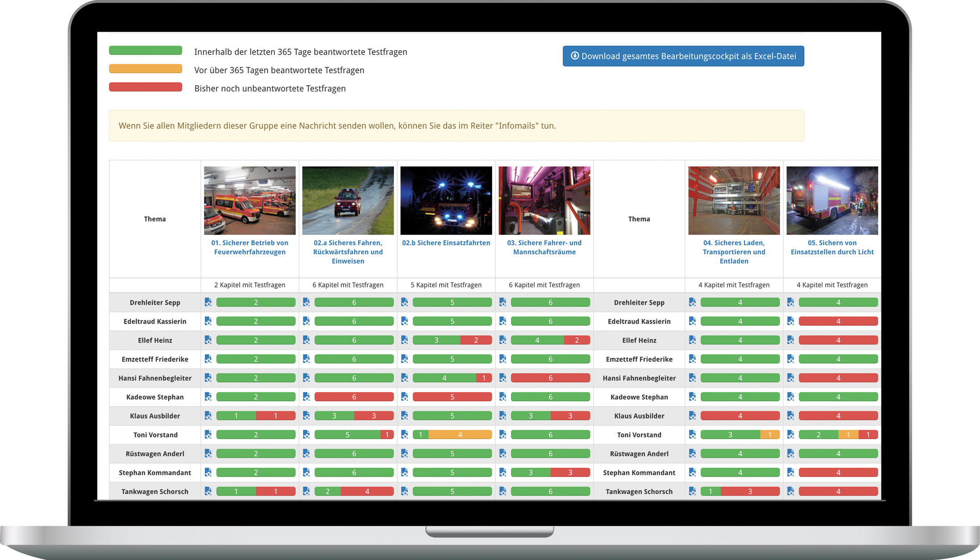
Task: Click the cargo area thumbnail of topic 04
Action: (734, 201)
